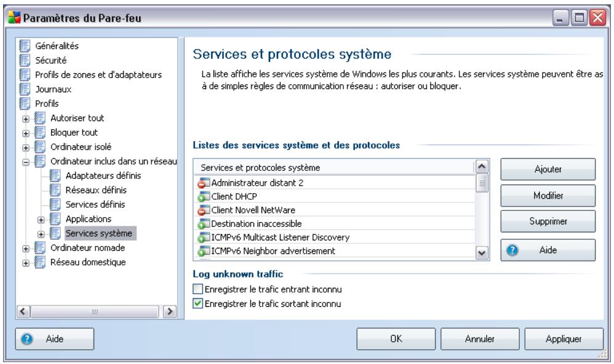614x364 pixels.
Task: Expand the Services système tree node
Action: point(41,234)
